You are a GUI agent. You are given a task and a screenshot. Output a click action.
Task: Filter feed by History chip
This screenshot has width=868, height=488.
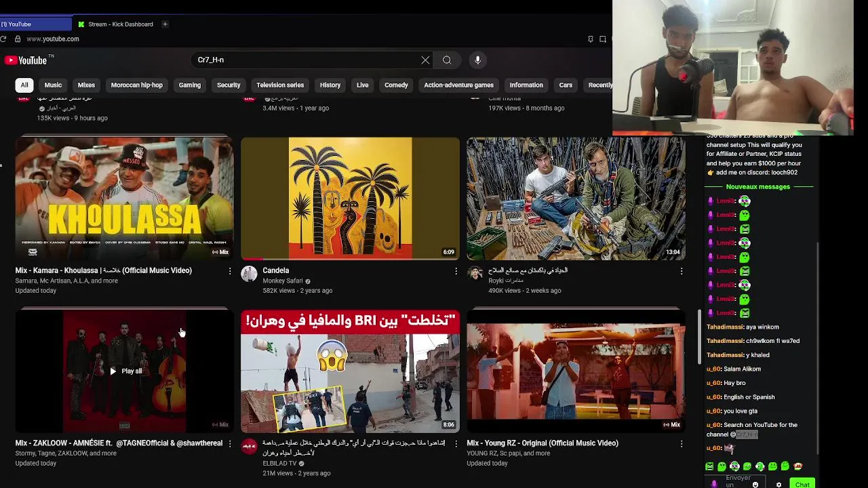click(330, 85)
